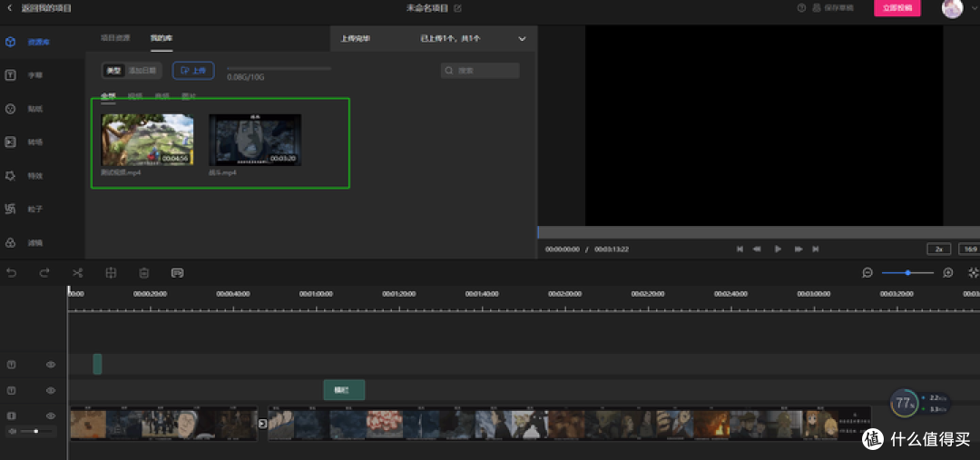
Task: Click the first text track type icon
Action: (11, 365)
